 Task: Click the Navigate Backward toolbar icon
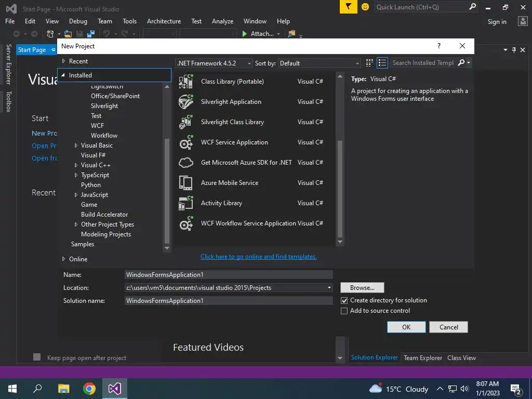click(16, 34)
